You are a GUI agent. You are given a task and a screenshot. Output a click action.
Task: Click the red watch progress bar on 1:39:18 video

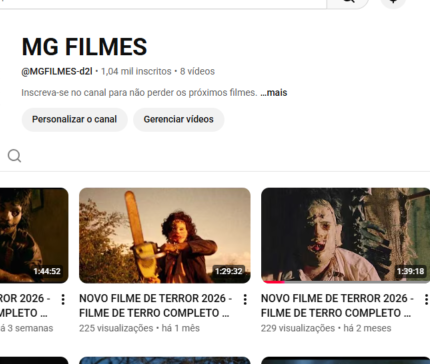(x=273, y=282)
